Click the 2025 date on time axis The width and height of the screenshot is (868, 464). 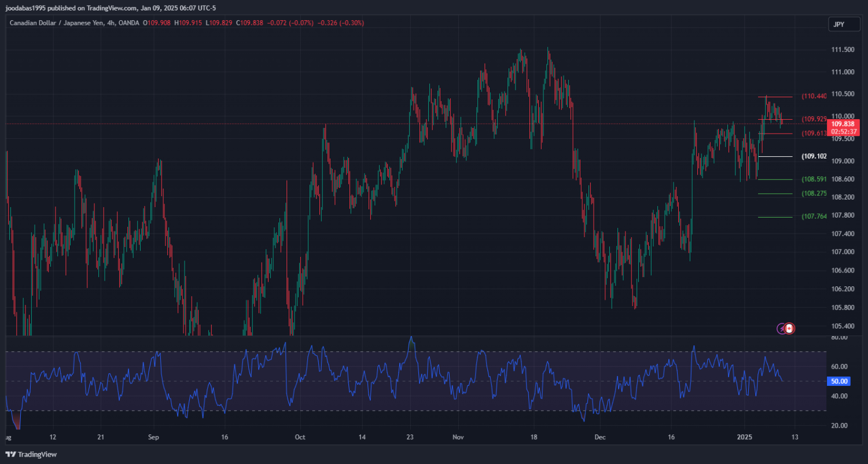pos(745,437)
